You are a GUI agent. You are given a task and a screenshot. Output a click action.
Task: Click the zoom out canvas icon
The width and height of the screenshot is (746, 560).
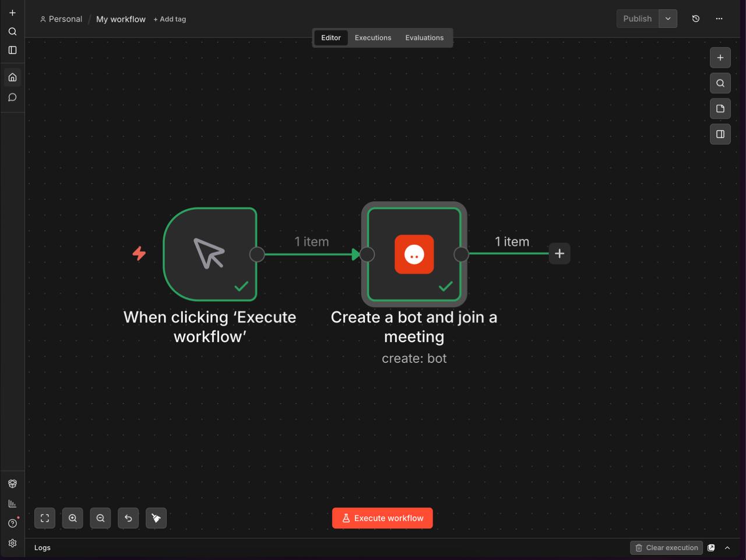(100, 518)
